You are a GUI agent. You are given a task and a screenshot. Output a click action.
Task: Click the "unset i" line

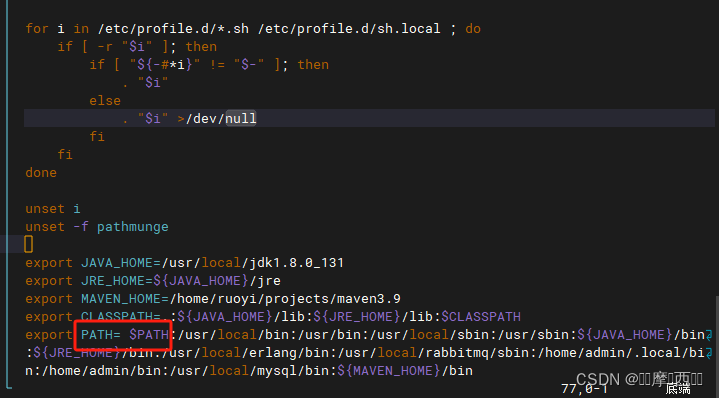[x=53, y=209]
